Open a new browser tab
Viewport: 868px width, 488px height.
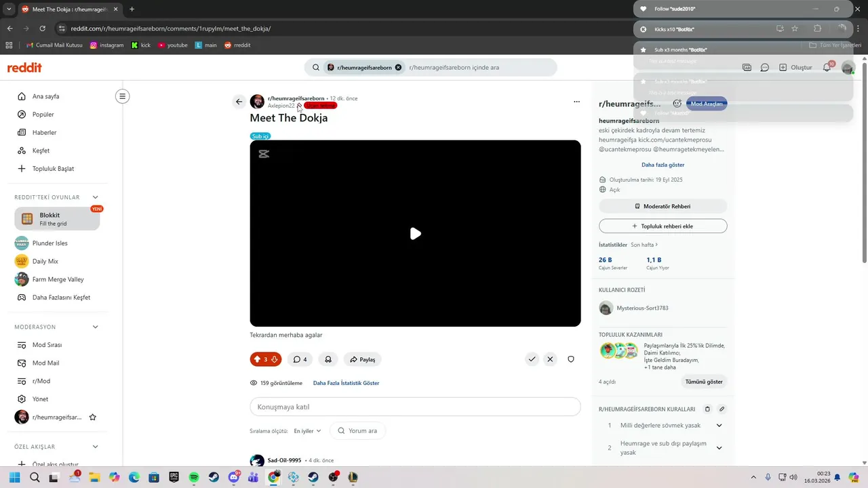click(x=132, y=9)
